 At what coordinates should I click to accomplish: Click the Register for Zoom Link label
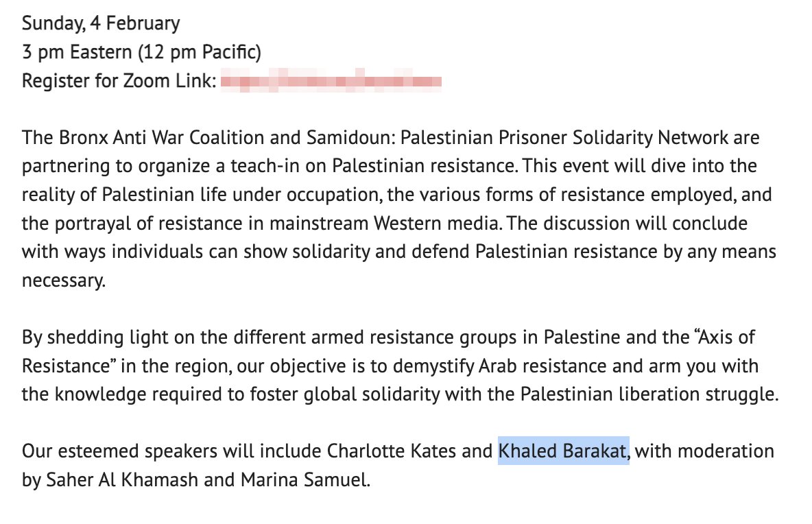pyautogui.click(x=119, y=82)
